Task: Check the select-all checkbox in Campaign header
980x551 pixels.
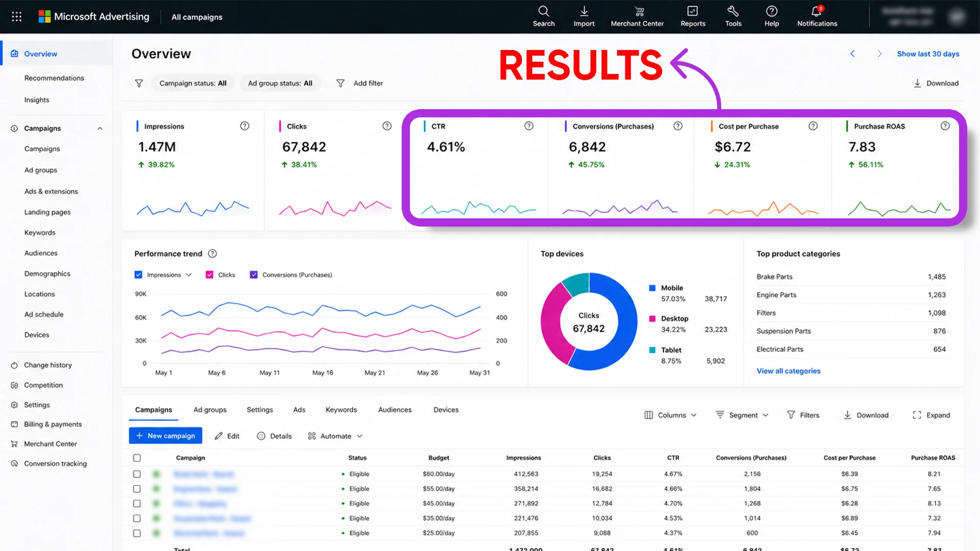Action: (x=137, y=458)
